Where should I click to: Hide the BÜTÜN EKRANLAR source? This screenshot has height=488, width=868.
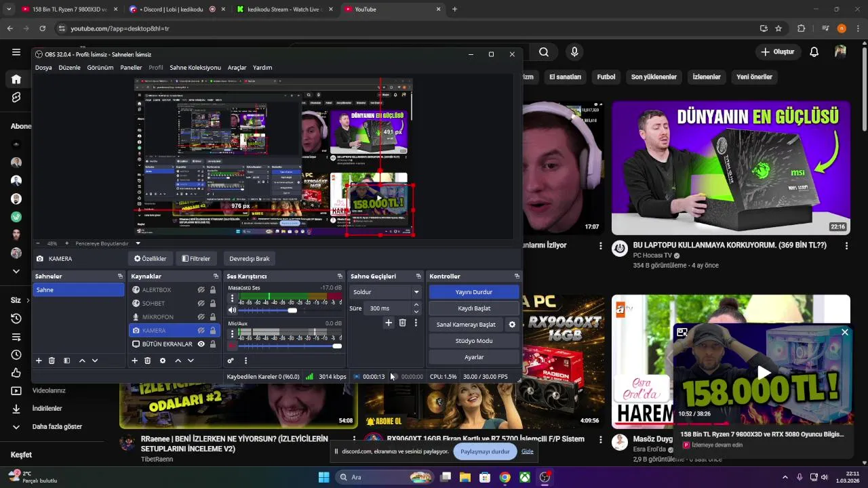pyautogui.click(x=201, y=344)
